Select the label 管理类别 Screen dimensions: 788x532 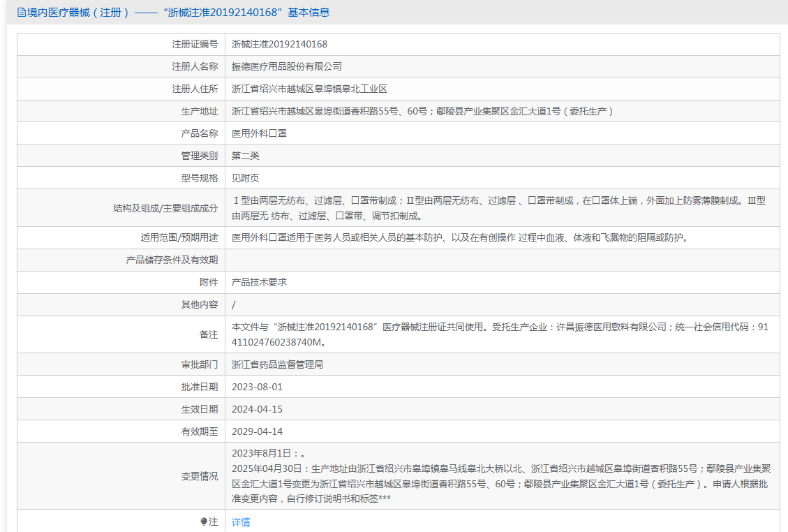[x=200, y=156]
